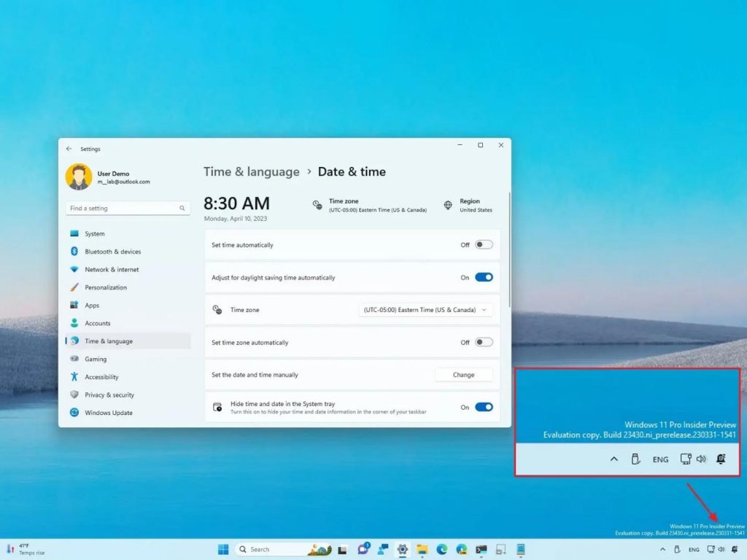Screen dimensions: 747x560
Task: Expand the Time zone dropdown
Action: [x=425, y=310]
